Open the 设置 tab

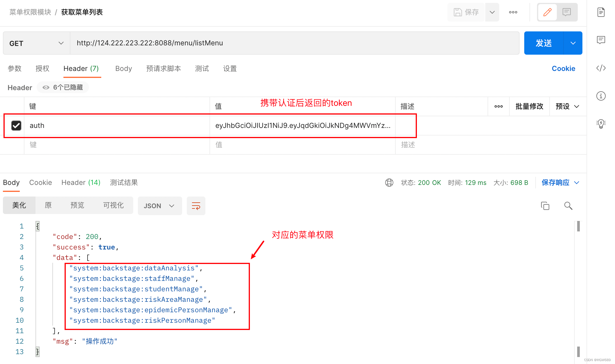coord(230,69)
